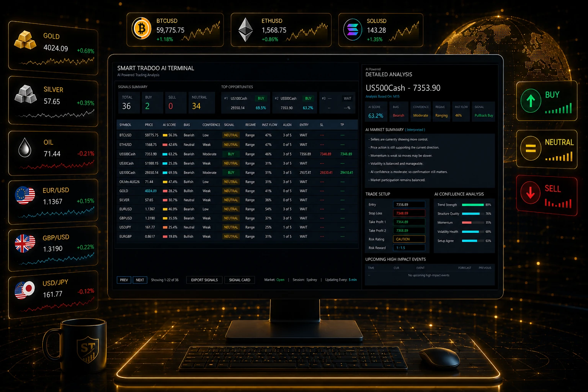
Task: Click the green BUY up-arrow icon
Action: coord(531,101)
